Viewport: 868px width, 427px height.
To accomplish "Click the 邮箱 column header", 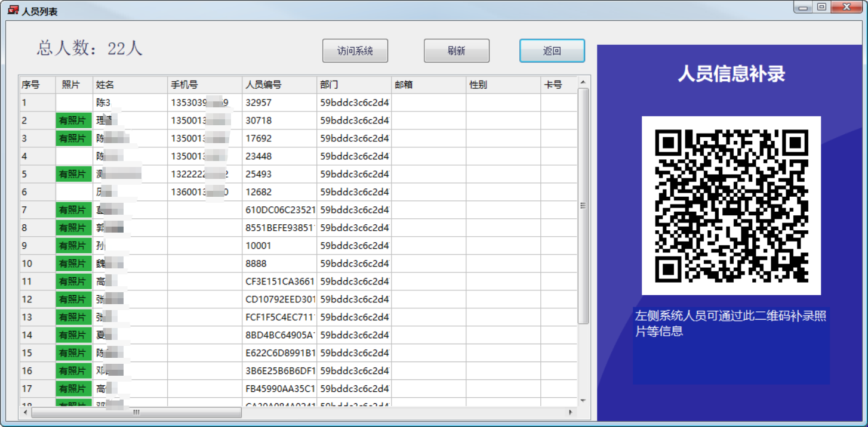I will coord(428,85).
